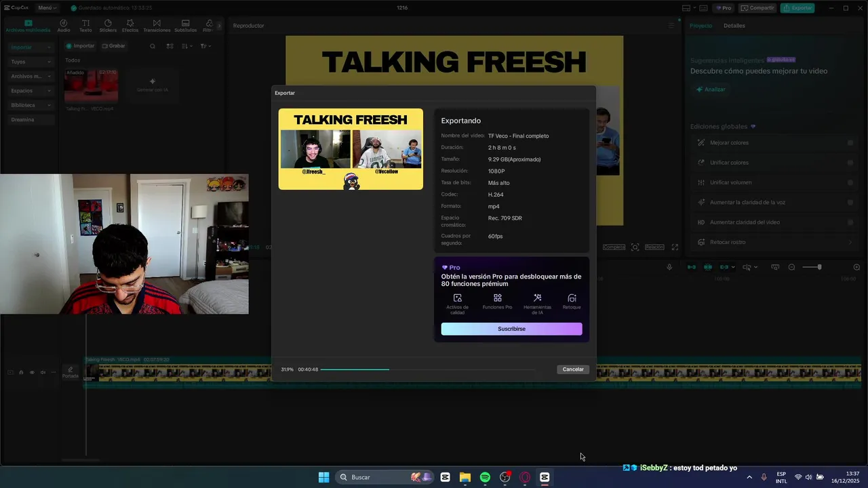This screenshot has height=488, width=868.
Task: Open the Efectos panel
Action: [130, 26]
